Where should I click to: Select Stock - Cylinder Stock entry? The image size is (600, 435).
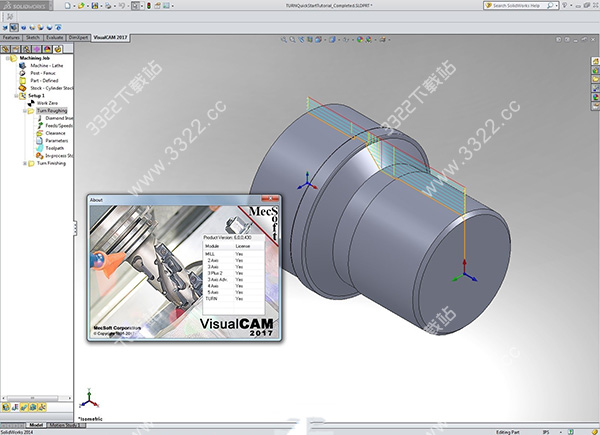pos(52,88)
